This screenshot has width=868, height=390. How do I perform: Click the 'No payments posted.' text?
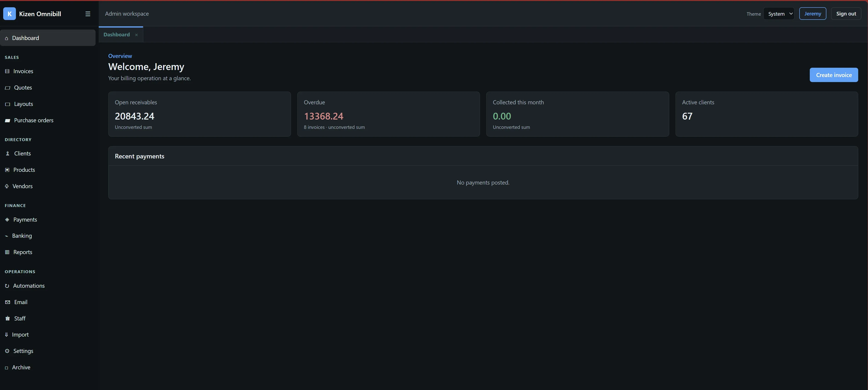(483, 182)
